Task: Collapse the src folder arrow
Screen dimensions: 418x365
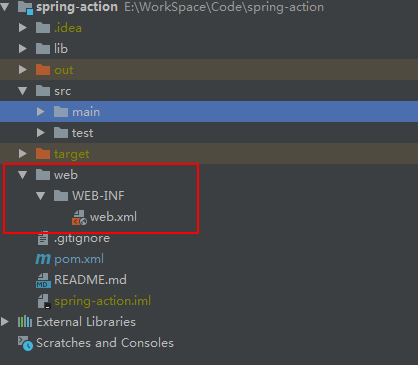Action: point(23,91)
